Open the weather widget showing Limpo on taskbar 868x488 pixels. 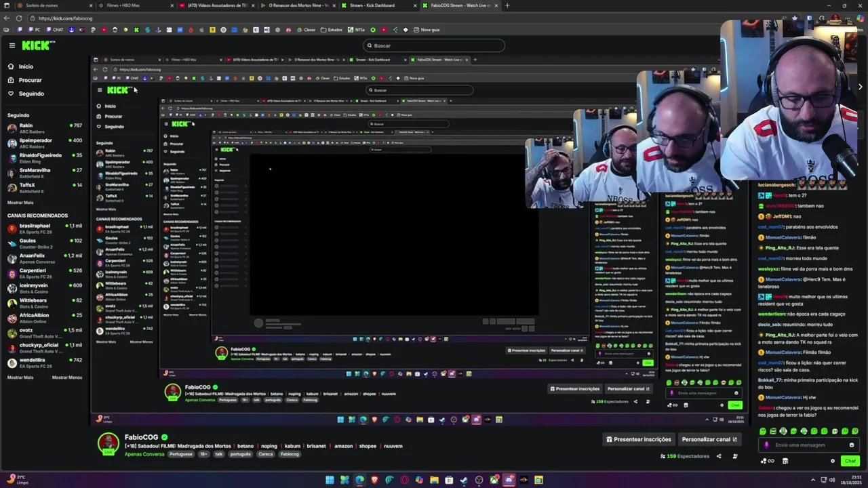[x=16, y=480]
